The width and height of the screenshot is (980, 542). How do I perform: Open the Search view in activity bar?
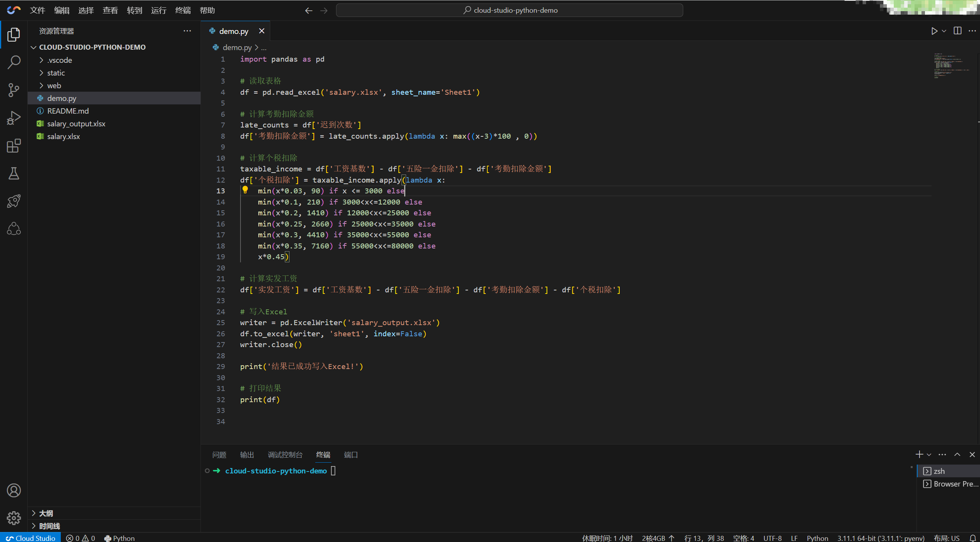tap(14, 62)
